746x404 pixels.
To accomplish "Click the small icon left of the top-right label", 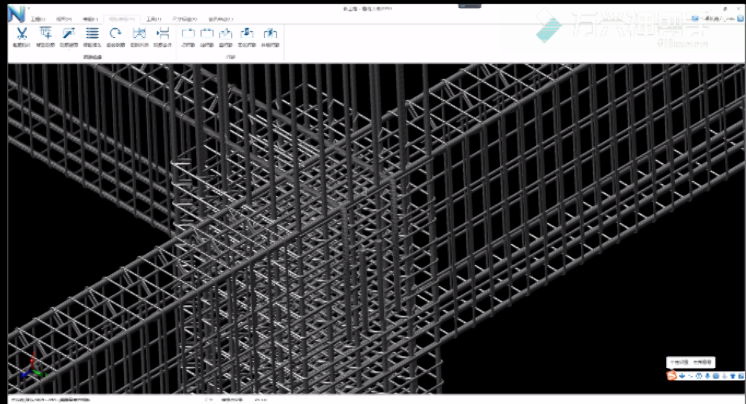I will (696, 19).
